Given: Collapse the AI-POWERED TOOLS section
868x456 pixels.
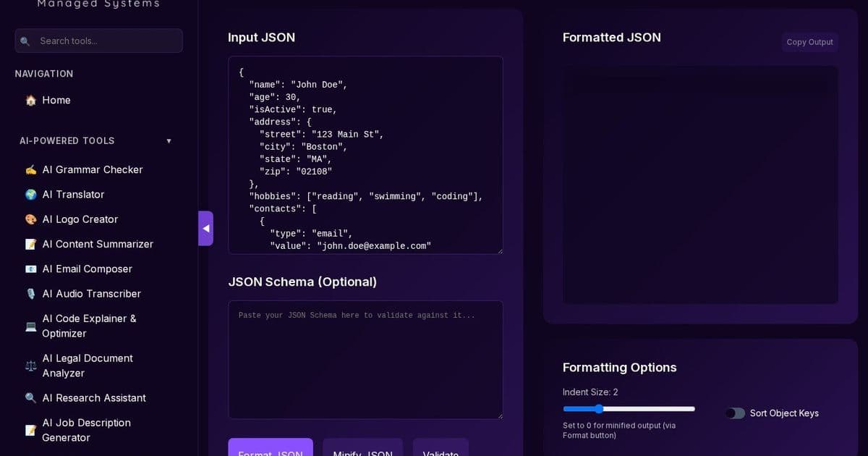Looking at the screenshot, I should [169, 140].
